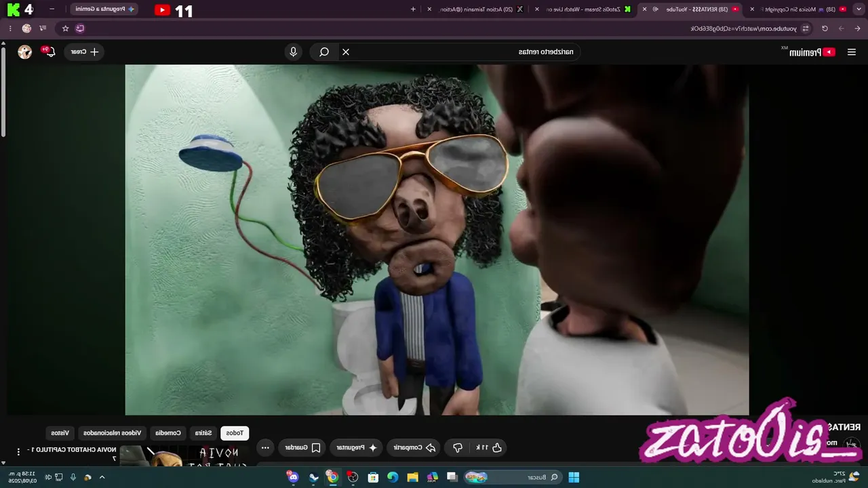Focus the youtube.com address bar URL

[x=743, y=28]
